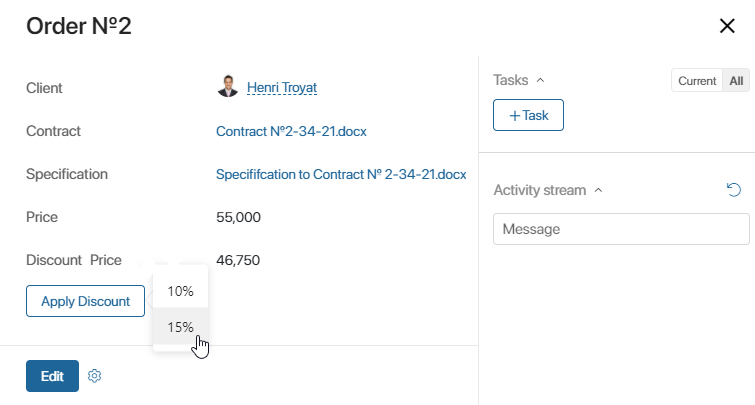Click Henri Troyat's avatar photo
The height and width of the screenshot is (405, 755).
(x=228, y=87)
